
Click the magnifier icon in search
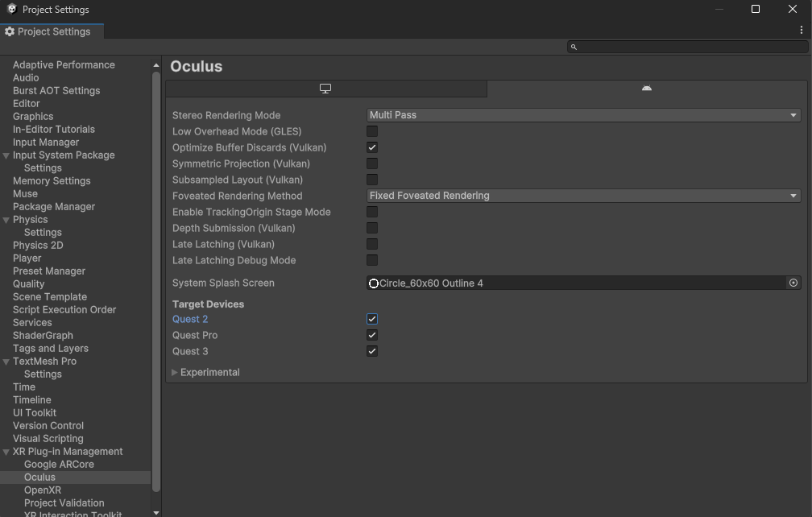click(574, 47)
